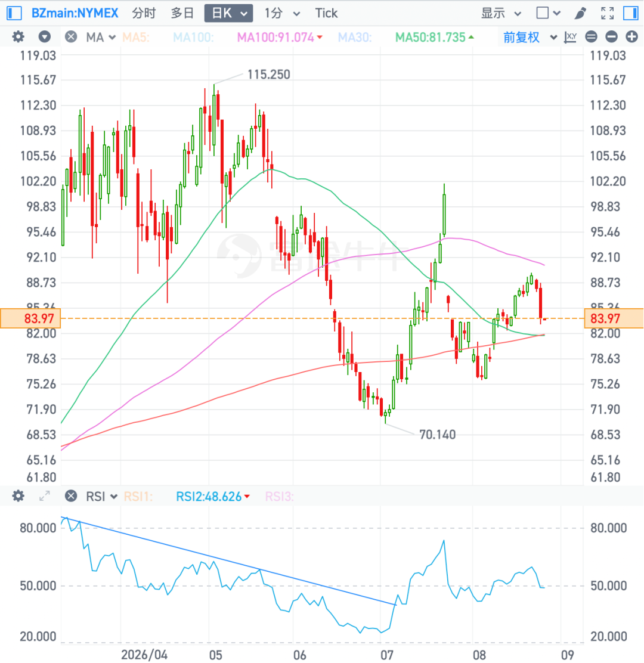
Task: Zoom out the chart with minus icon
Action: click(611, 37)
